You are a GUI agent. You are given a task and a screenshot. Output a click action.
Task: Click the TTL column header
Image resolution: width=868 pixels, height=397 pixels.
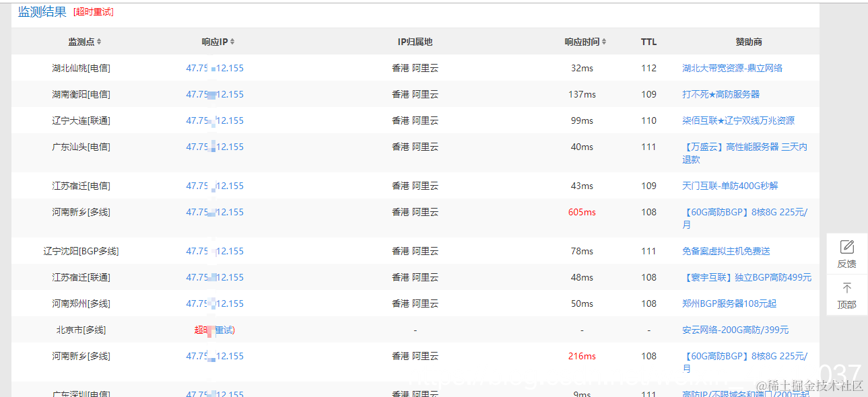648,42
